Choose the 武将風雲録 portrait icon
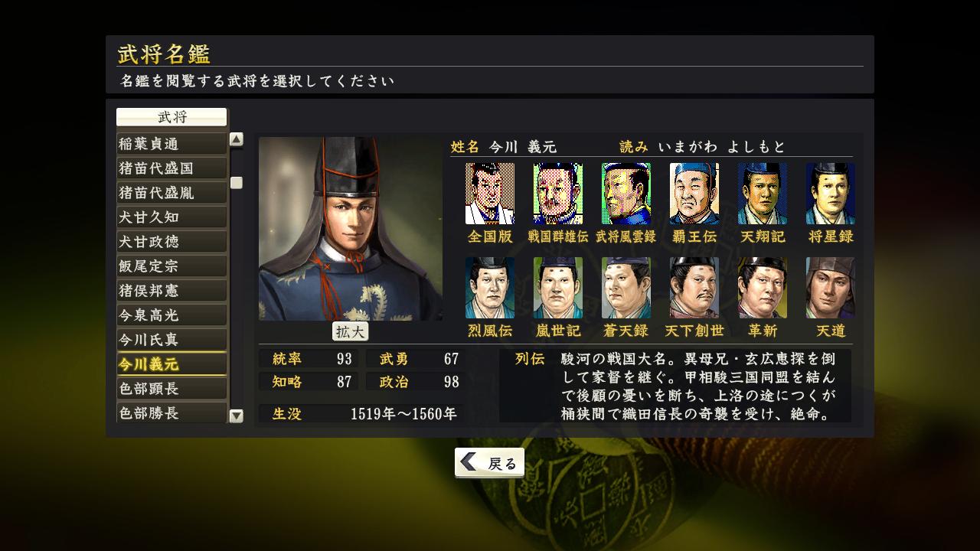 click(626, 194)
